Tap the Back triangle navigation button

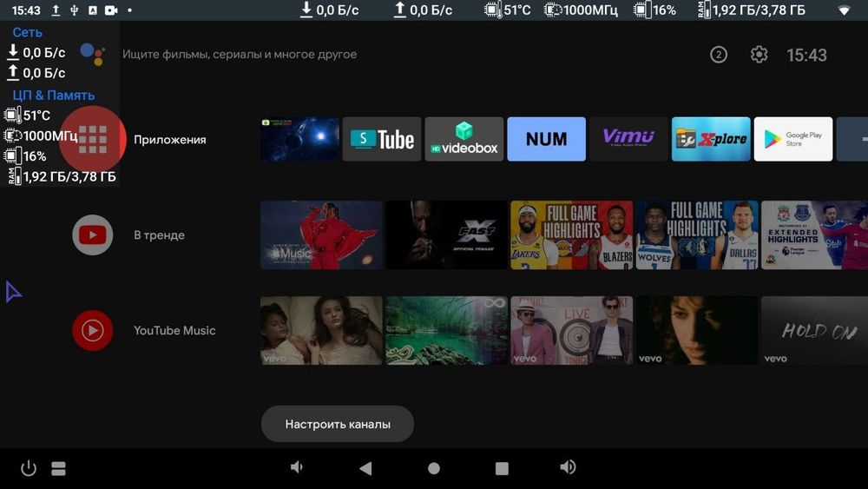click(x=365, y=468)
